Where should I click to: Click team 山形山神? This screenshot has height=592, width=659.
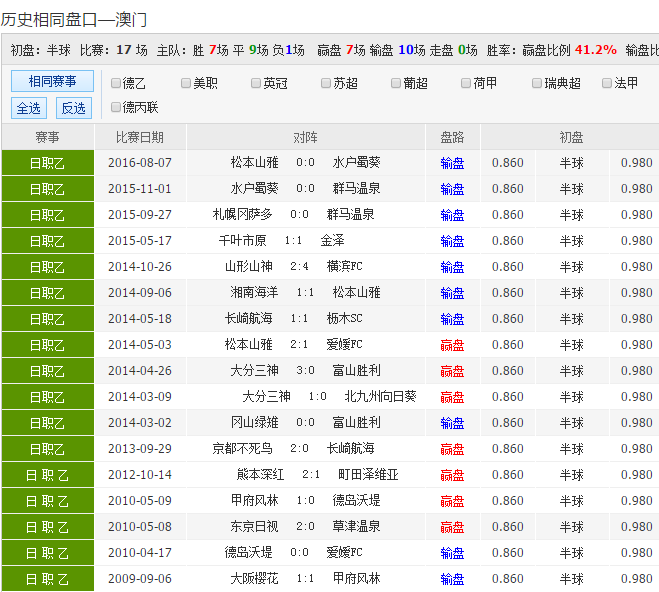point(248,267)
